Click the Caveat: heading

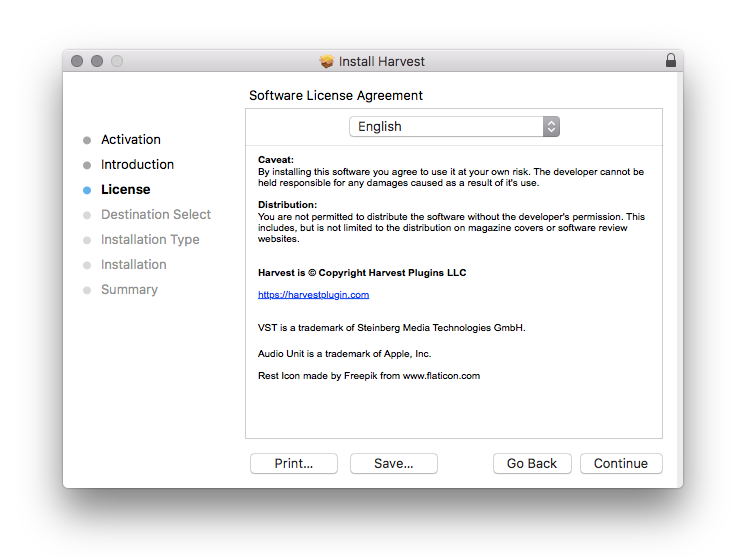point(276,160)
